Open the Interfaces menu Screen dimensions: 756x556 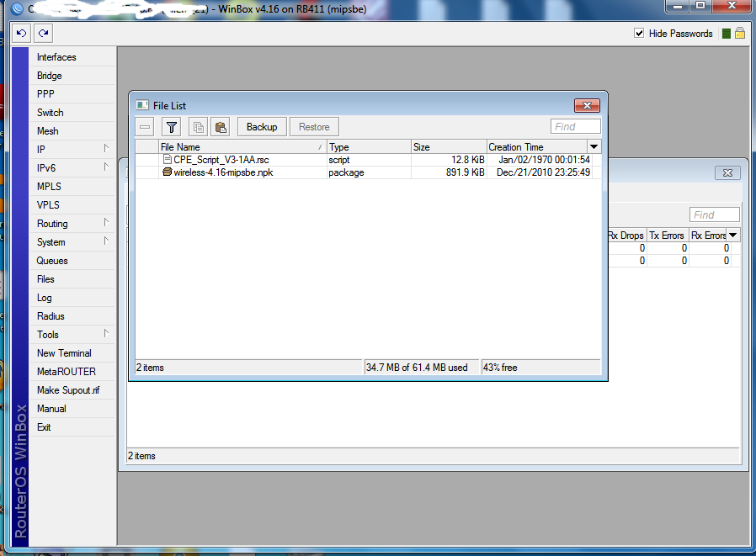point(72,57)
